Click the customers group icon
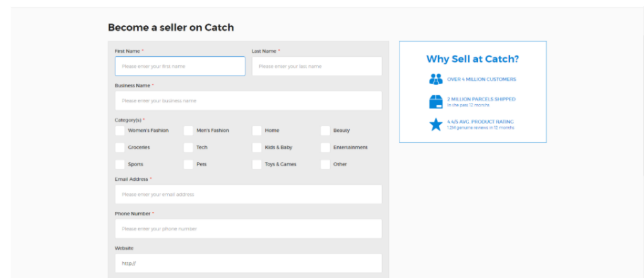 tap(436, 79)
